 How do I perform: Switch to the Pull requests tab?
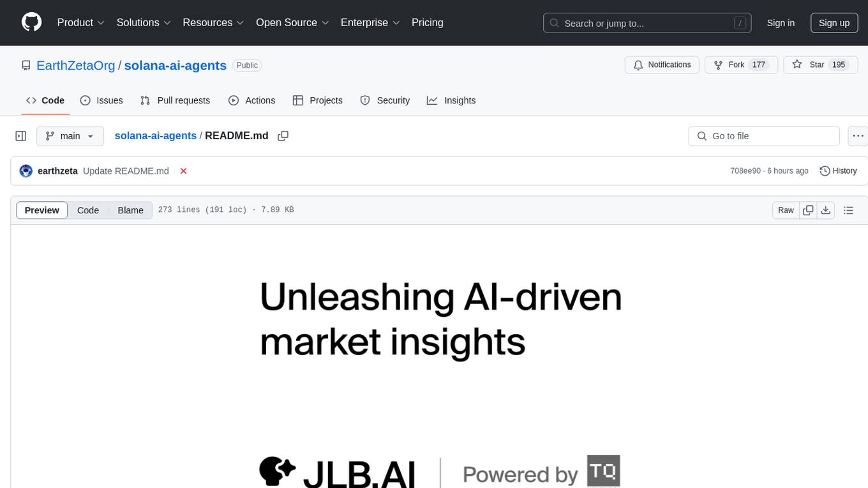175,100
